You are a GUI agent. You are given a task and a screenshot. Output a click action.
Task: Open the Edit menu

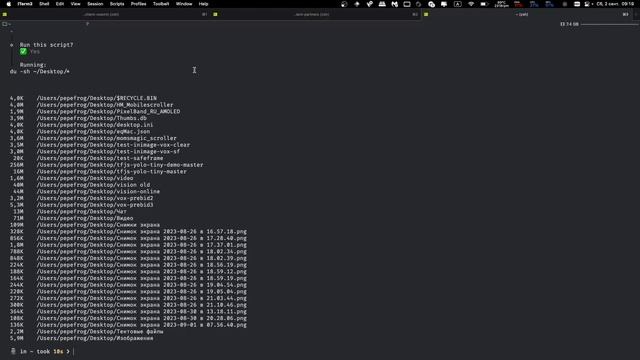[x=60, y=4]
